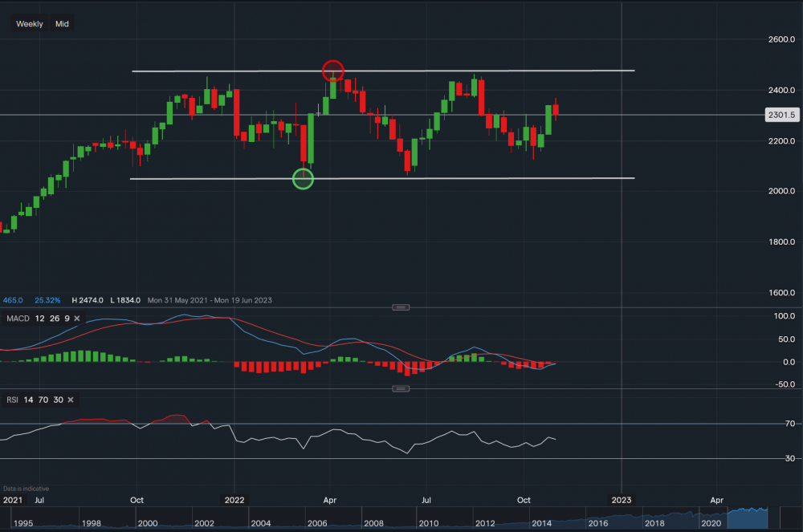This screenshot has width=803, height=532.
Task: Select the lower support line on the chart
Action: [x=482, y=177]
